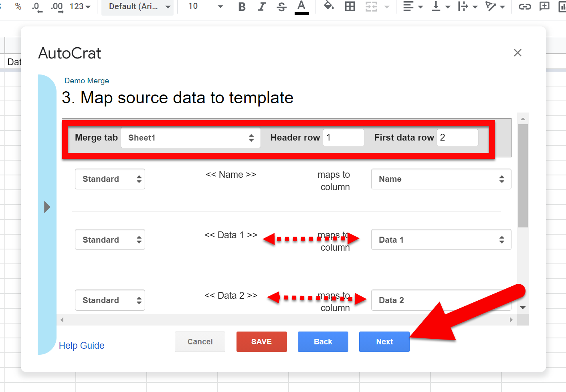Expand the merge cells type arrow
566x392 pixels.
click(x=387, y=7)
